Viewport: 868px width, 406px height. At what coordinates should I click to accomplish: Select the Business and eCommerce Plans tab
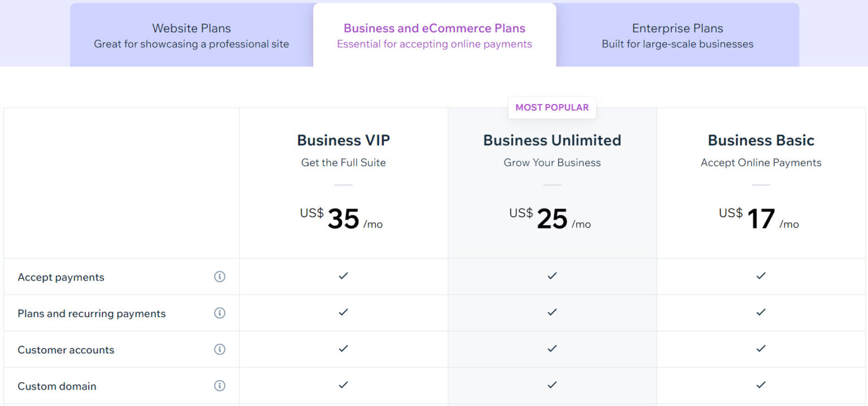click(x=434, y=34)
